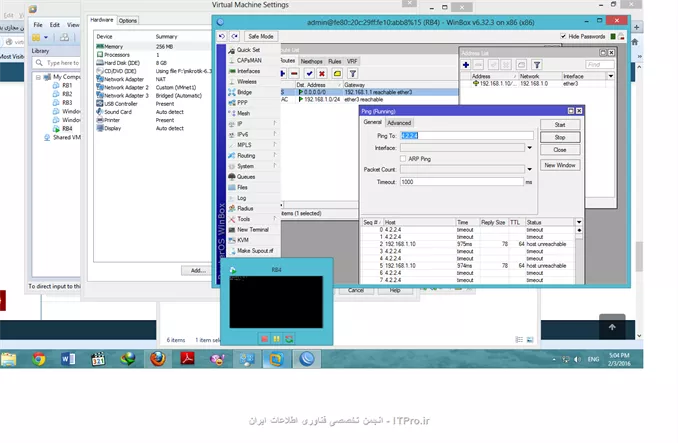Viewport: 678px width, 443px height.
Task: Select 192.168.1.10 address row in Address List
Action: (x=537, y=84)
